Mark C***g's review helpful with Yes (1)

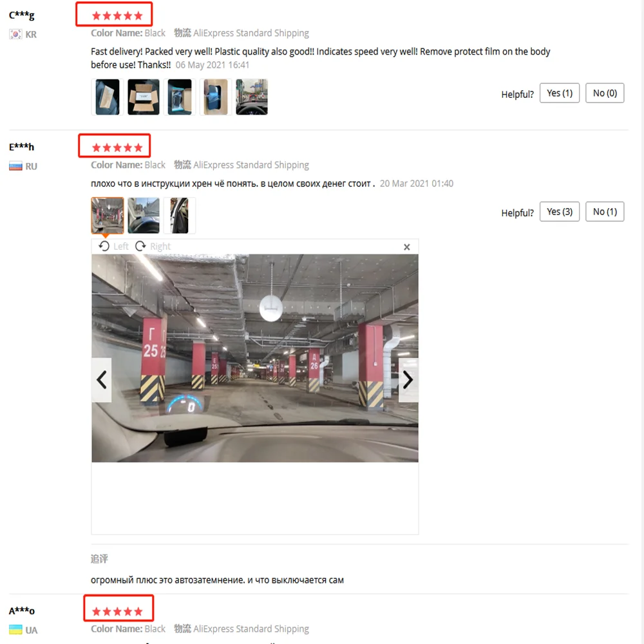click(x=560, y=93)
